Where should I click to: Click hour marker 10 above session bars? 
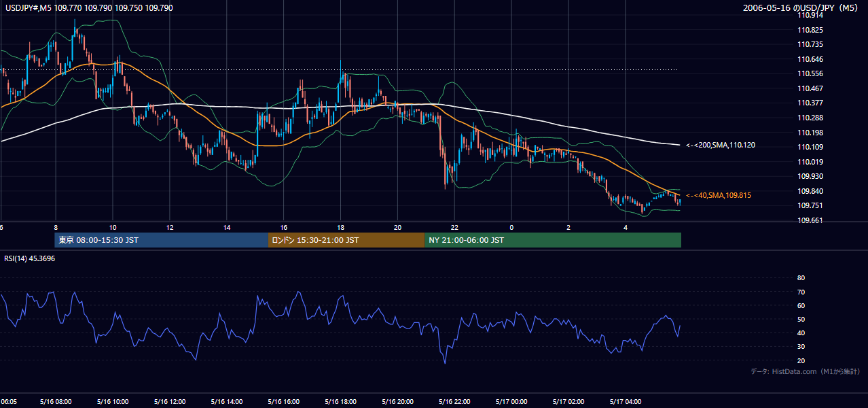click(x=113, y=227)
